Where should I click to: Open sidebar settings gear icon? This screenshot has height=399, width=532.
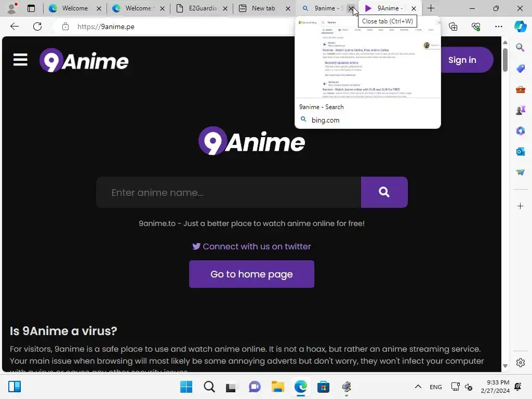click(520, 363)
